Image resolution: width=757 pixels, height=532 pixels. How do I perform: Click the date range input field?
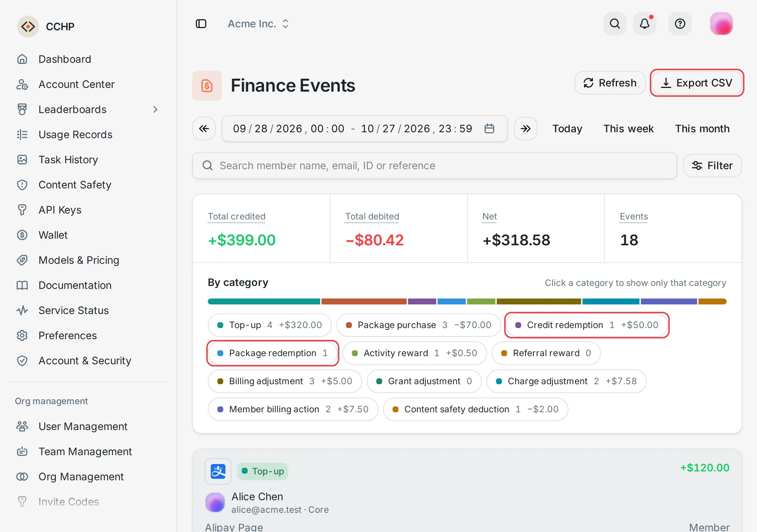(364, 129)
